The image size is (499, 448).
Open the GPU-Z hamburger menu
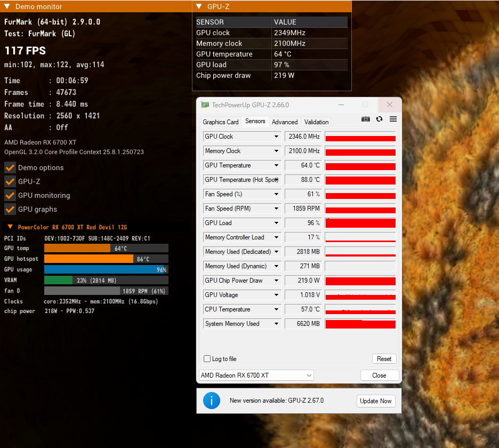[393, 119]
